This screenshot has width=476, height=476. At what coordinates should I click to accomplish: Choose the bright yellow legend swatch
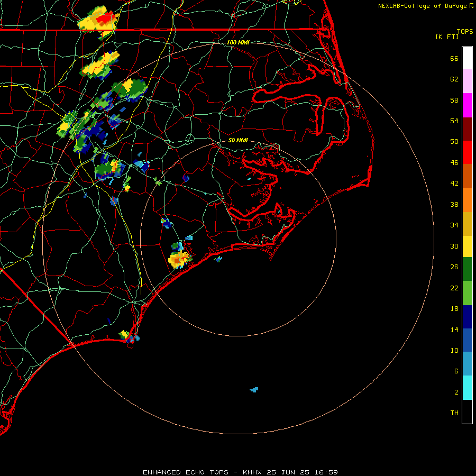[x=467, y=246]
